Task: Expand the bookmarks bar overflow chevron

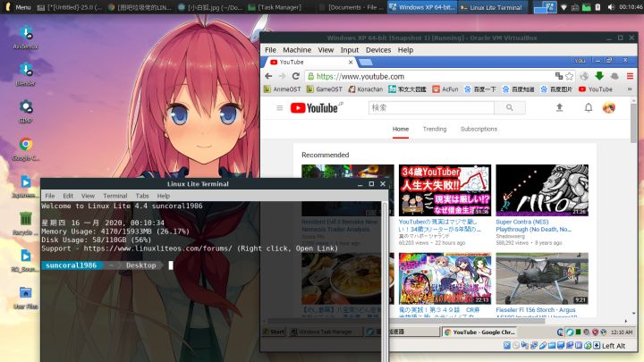Action: [629, 89]
